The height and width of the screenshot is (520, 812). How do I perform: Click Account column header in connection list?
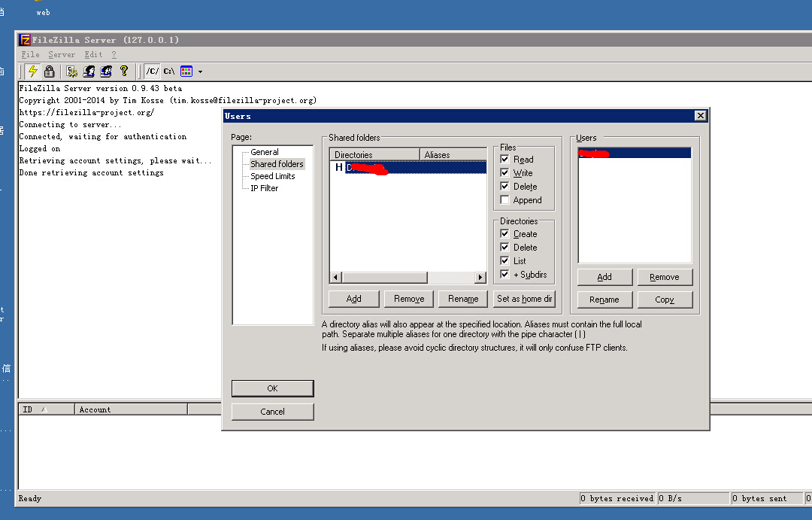pos(131,409)
